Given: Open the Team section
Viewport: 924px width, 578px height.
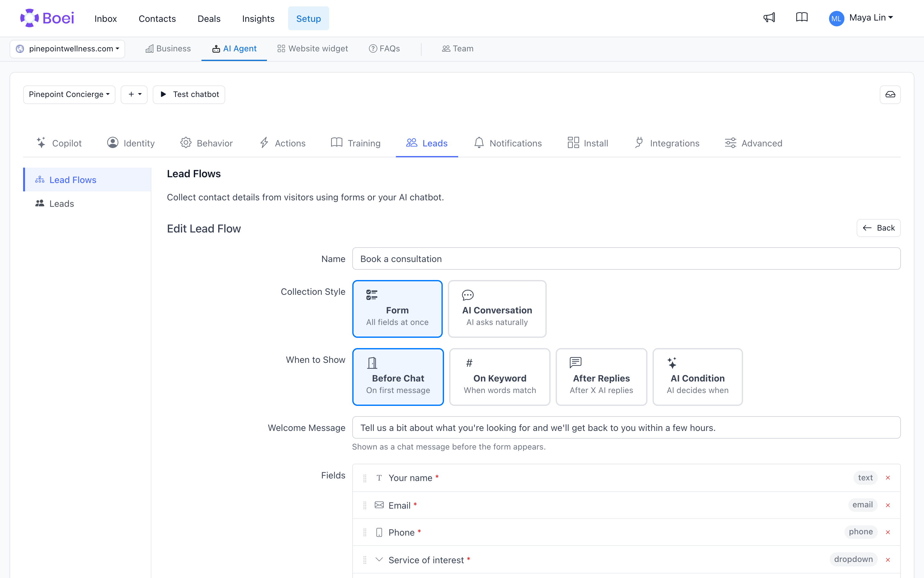Looking at the screenshot, I should [x=458, y=48].
